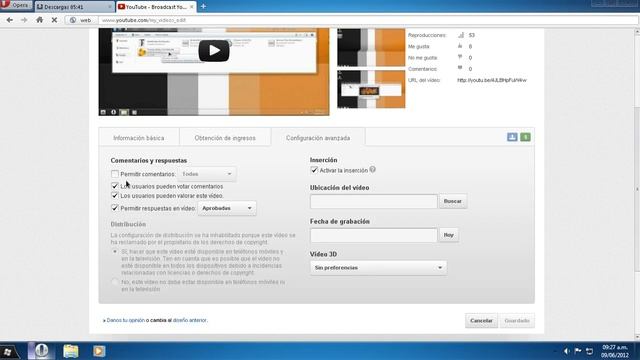Go back with the browser back arrow
Screen dimensions: 640x360
(10, 20)
